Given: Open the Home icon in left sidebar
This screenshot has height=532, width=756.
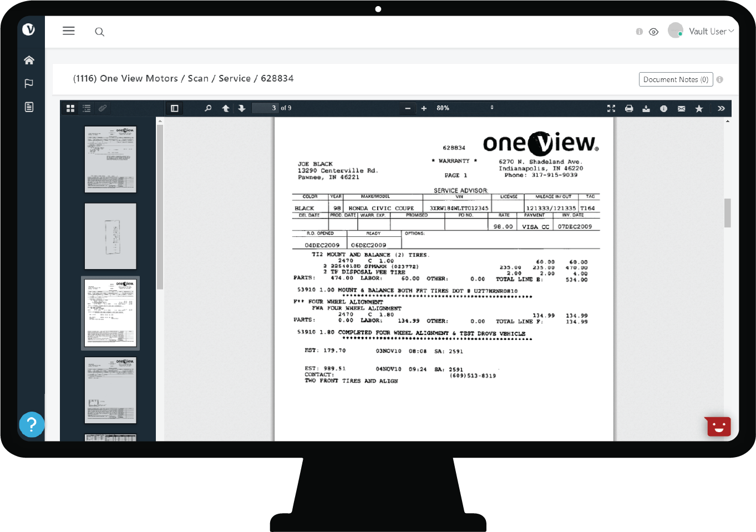Looking at the screenshot, I should pyautogui.click(x=29, y=60).
